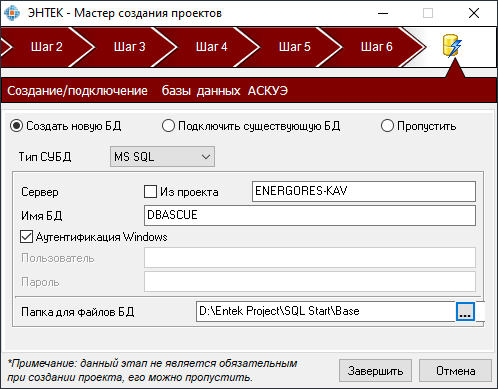The image size is (498, 389).
Task: Click the Завершить button
Action: pos(375,371)
